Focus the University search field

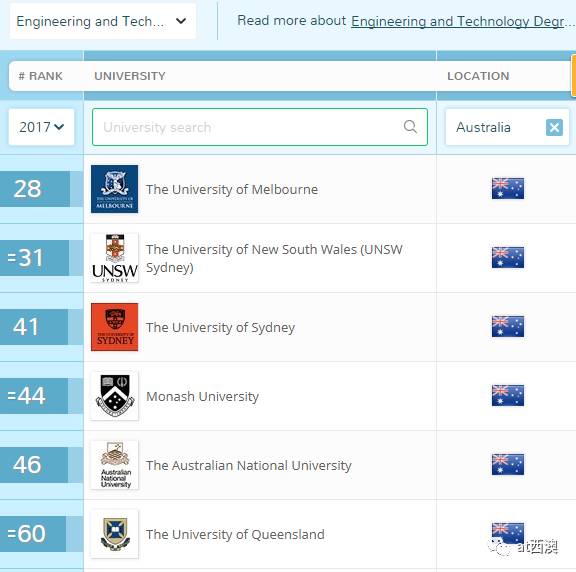pyautogui.click(x=260, y=127)
